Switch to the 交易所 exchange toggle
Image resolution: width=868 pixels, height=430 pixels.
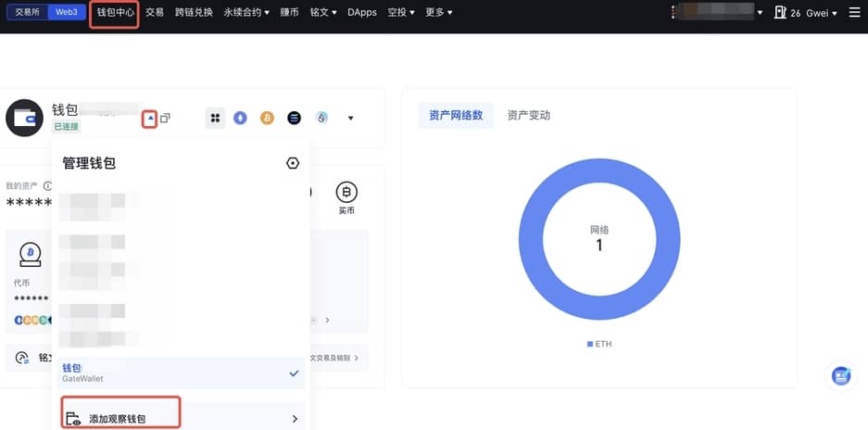coord(28,12)
